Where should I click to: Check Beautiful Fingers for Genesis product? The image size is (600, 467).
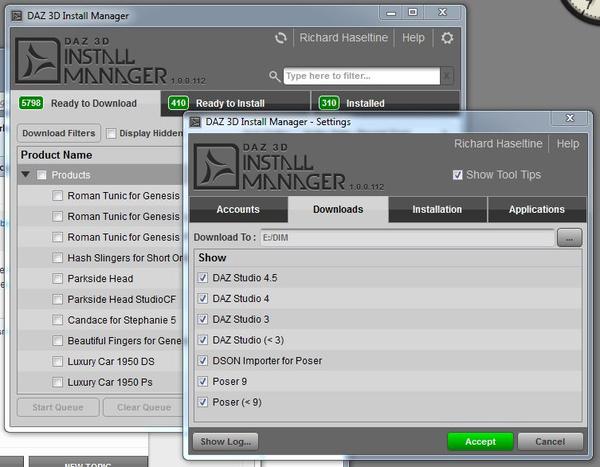click(x=57, y=341)
